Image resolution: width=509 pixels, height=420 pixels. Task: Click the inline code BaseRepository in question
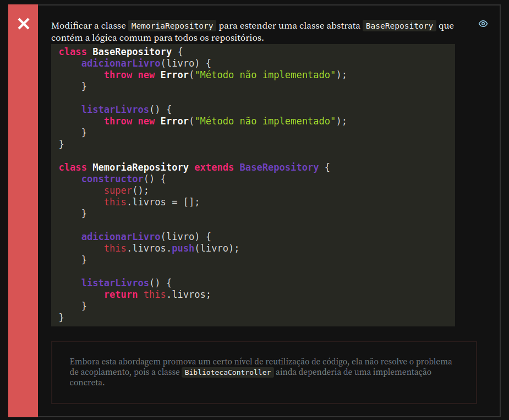click(x=399, y=26)
